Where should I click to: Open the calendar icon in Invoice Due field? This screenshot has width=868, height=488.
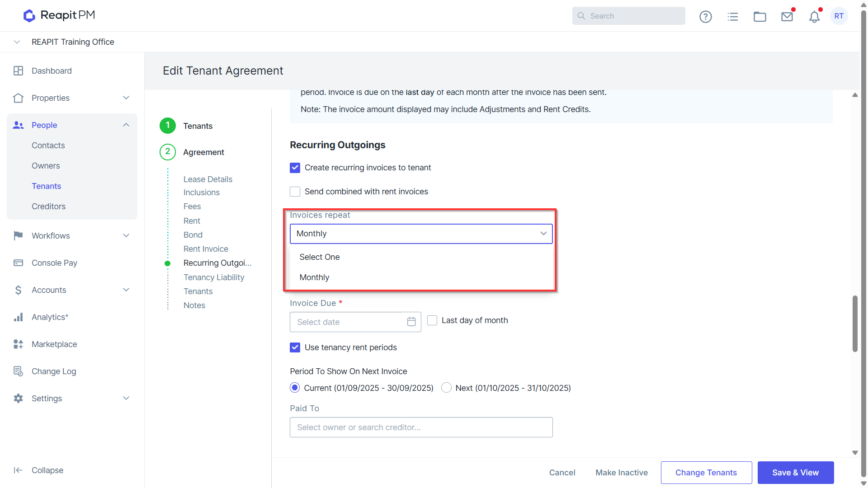click(411, 322)
